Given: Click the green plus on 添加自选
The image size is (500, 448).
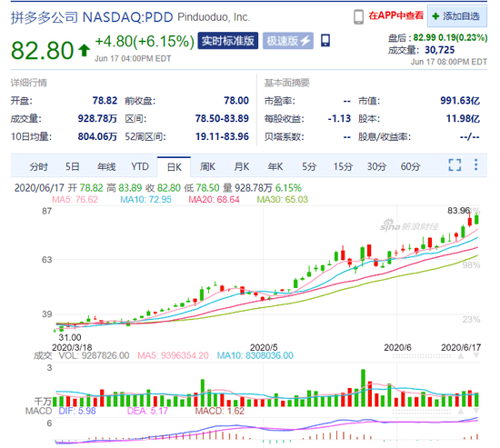Looking at the screenshot, I should (435, 16).
